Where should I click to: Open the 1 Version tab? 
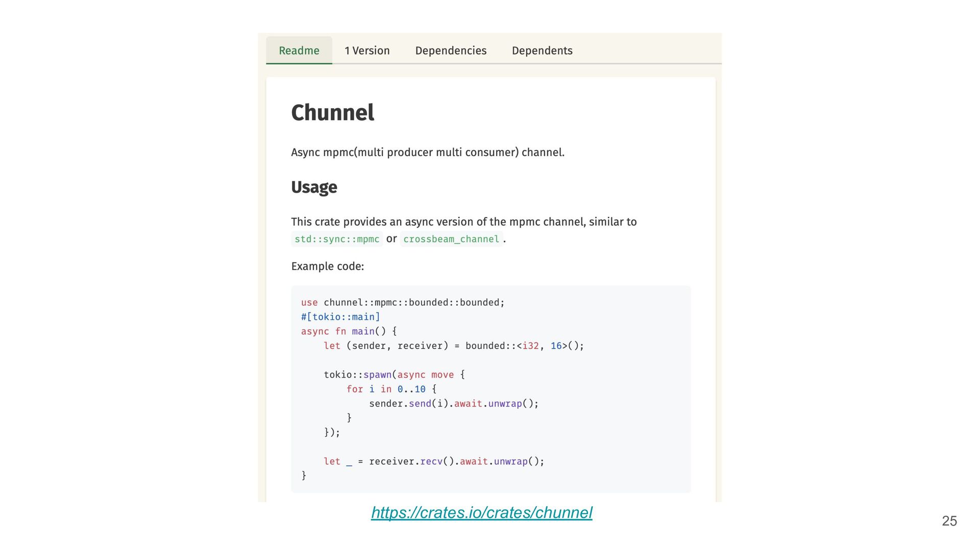point(367,51)
